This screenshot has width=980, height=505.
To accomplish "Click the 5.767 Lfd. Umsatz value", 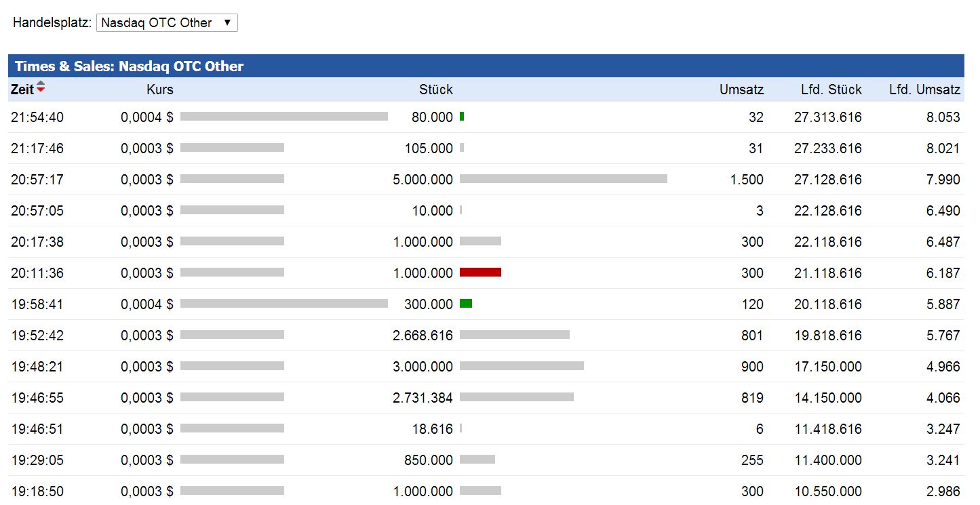I will pos(943,336).
